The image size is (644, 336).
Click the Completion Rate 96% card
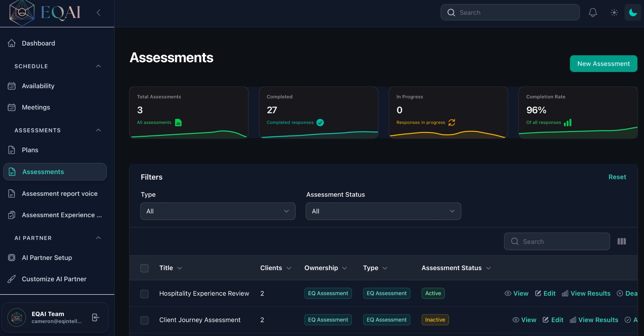click(x=578, y=113)
